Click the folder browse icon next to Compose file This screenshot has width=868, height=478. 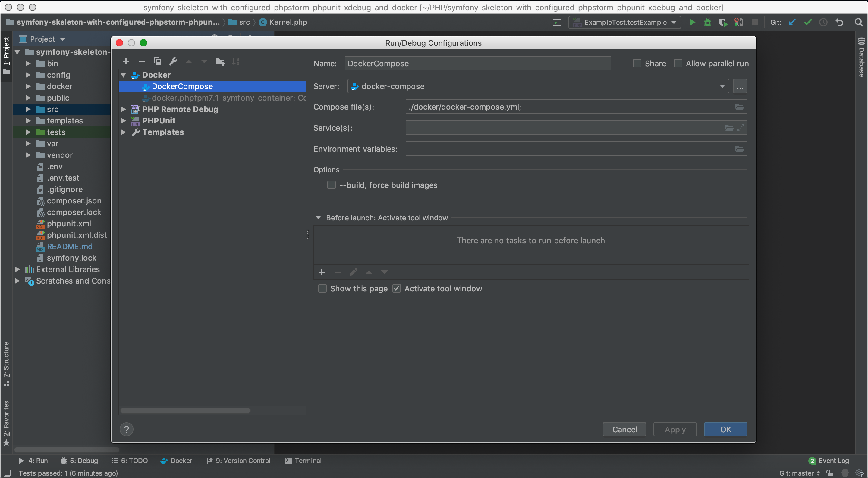(x=740, y=107)
